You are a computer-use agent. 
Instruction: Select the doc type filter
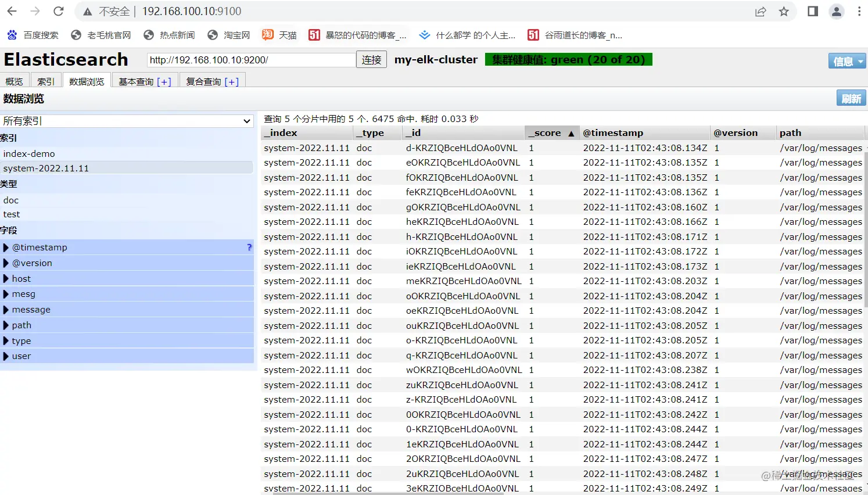pyautogui.click(x=127, y=200)
